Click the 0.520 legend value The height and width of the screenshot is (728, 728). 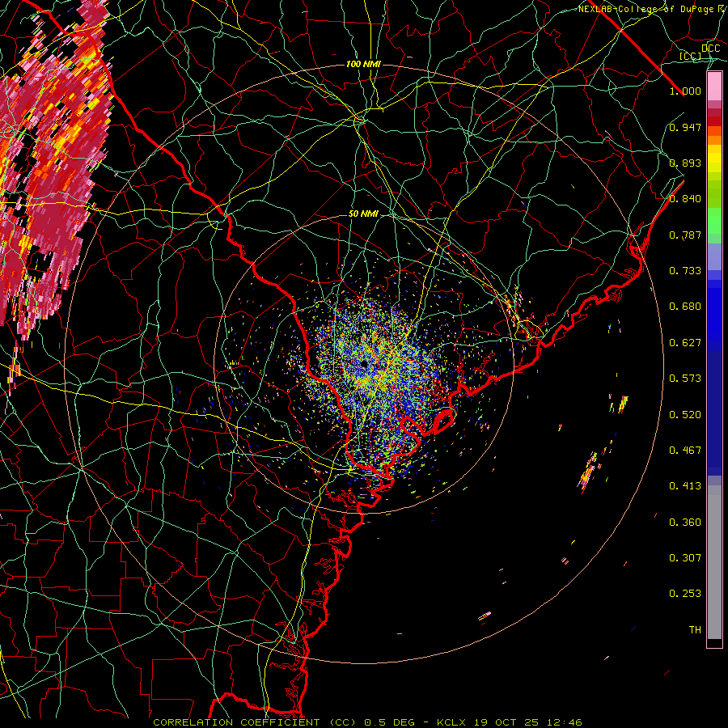pos(685,415)
